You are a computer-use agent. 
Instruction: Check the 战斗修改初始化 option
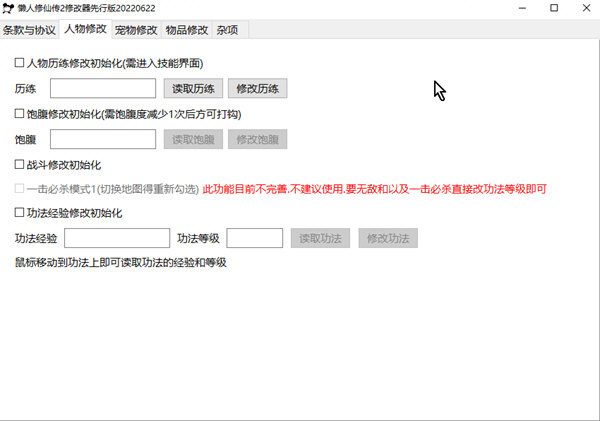(19, 164)
